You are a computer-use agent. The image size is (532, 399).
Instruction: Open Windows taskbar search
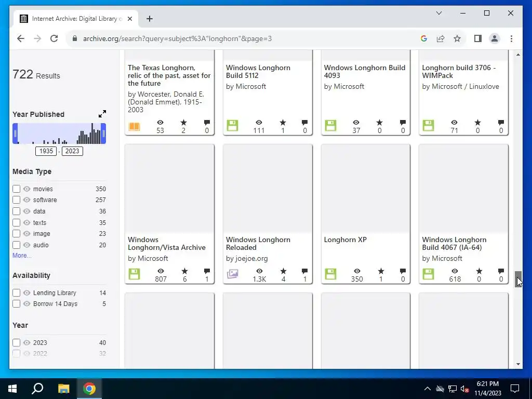pos(37,389)
